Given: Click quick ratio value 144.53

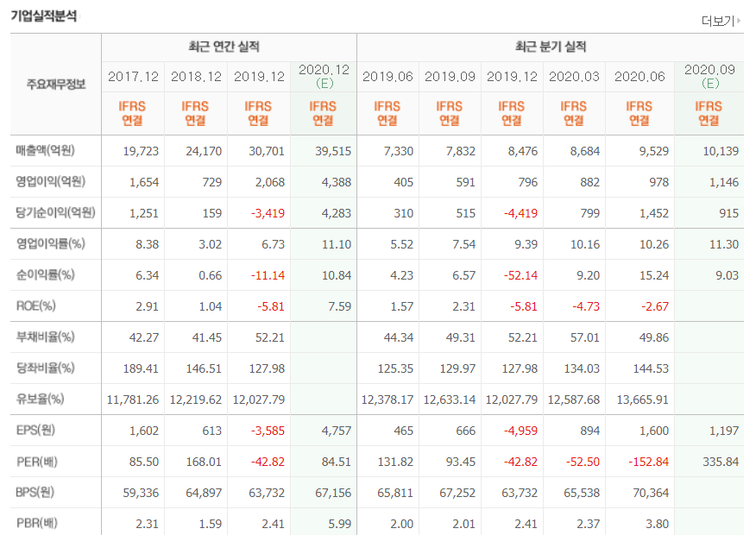Looking at the screenshot, I should pyautogui.click(x=651, y=368).
